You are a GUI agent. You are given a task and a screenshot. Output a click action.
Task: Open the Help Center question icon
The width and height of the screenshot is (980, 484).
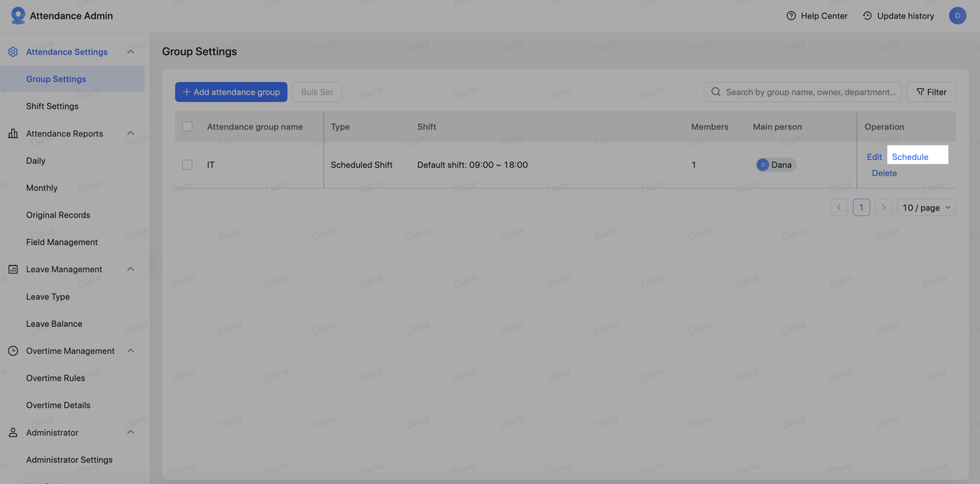(x=791, y=15)
